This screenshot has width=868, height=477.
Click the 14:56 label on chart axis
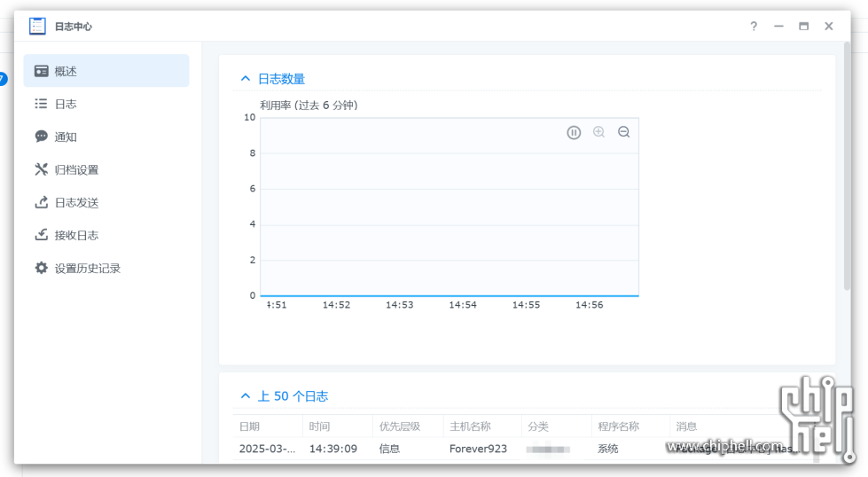(x=589, y=305)
